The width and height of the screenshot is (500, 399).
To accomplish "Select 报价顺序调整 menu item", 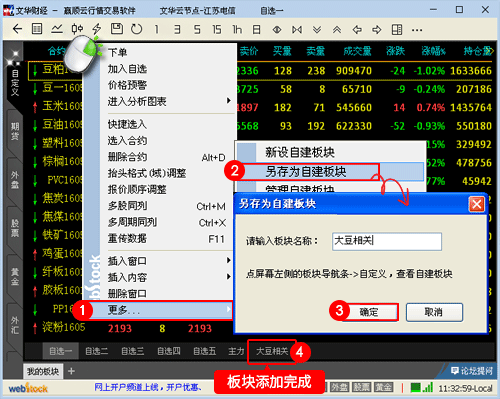I will 168,189.
